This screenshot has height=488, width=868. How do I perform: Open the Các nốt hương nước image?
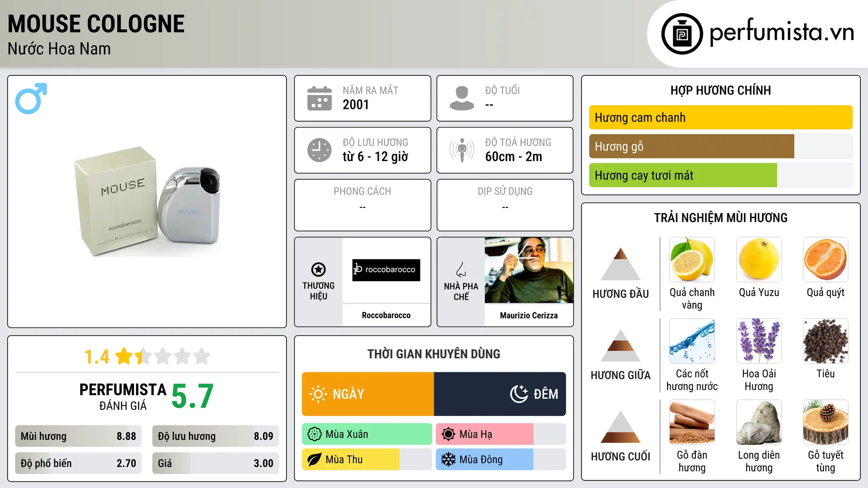(692, 341)
